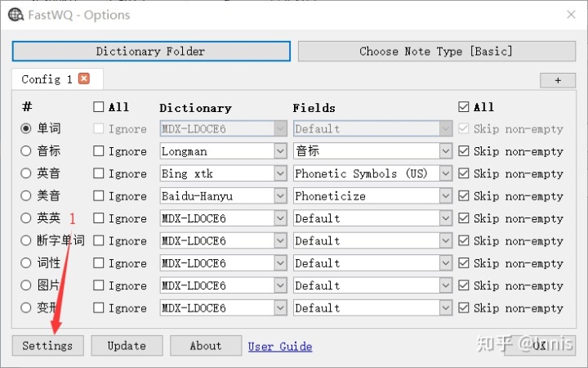Open the About dialog

pyautogui.click(x=206, y=345)
